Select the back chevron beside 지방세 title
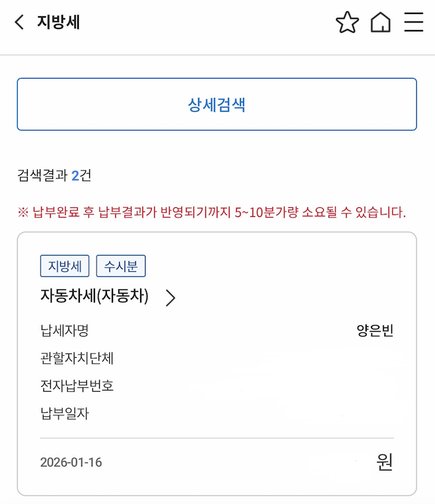435x504 pixels. pyautogui.click(x=19, y=22)
